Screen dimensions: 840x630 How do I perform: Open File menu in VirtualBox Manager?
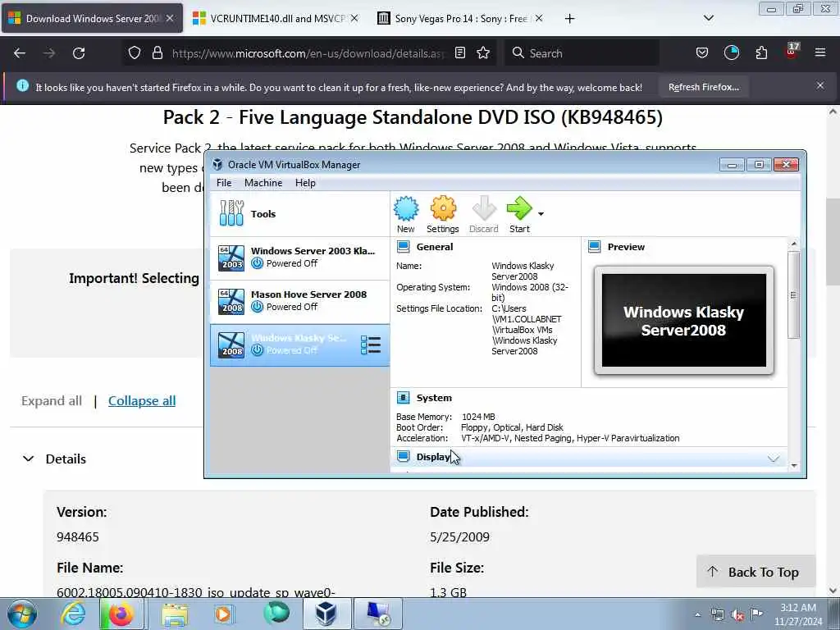(x=224, y=183)
